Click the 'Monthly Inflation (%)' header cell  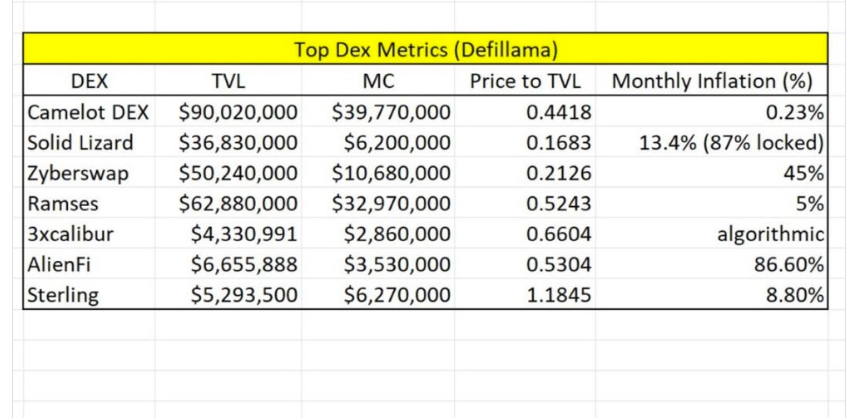pos(711,81)
